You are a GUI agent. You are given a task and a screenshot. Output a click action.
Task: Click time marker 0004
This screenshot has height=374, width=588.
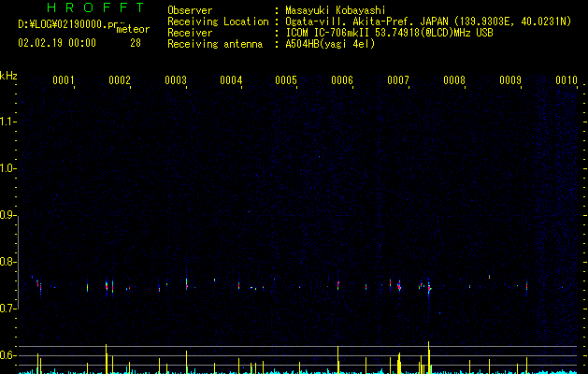[231, 79]
